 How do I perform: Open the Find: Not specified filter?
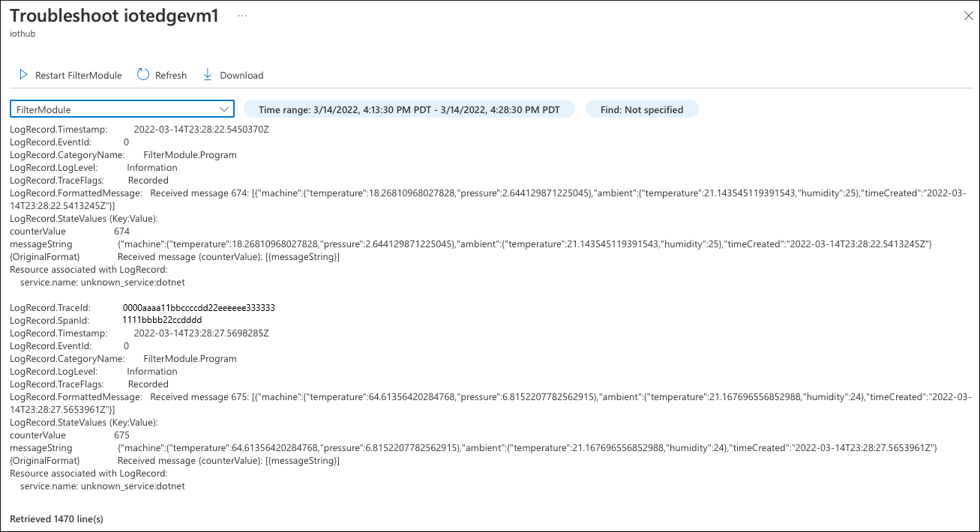click(642, 109)
